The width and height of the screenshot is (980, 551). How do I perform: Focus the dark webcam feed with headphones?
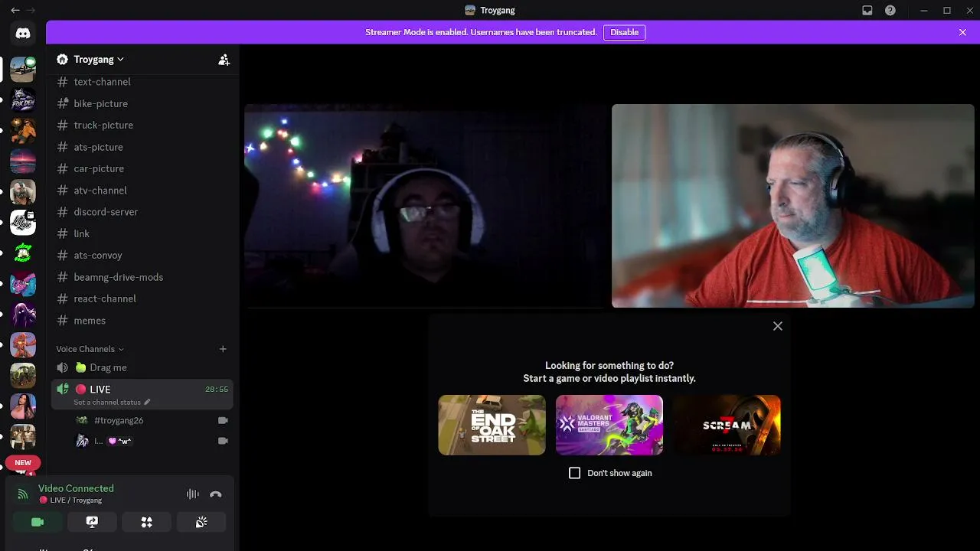(x=426, y=206)
